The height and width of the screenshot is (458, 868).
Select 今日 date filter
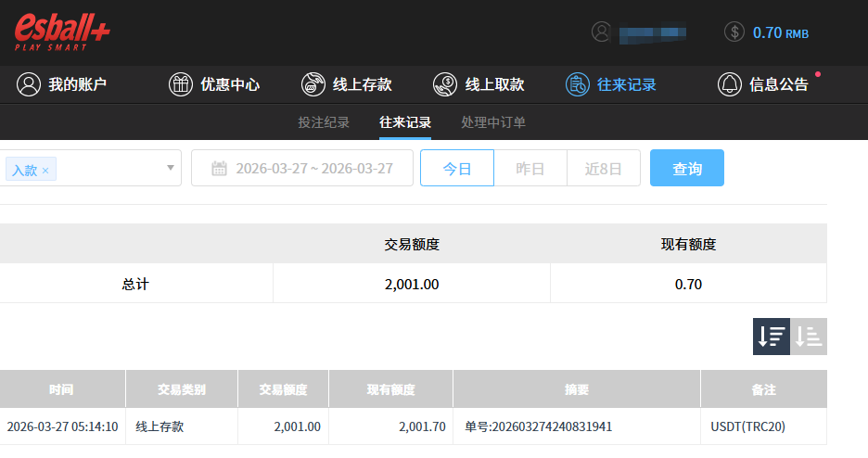[x=457, y=168]
